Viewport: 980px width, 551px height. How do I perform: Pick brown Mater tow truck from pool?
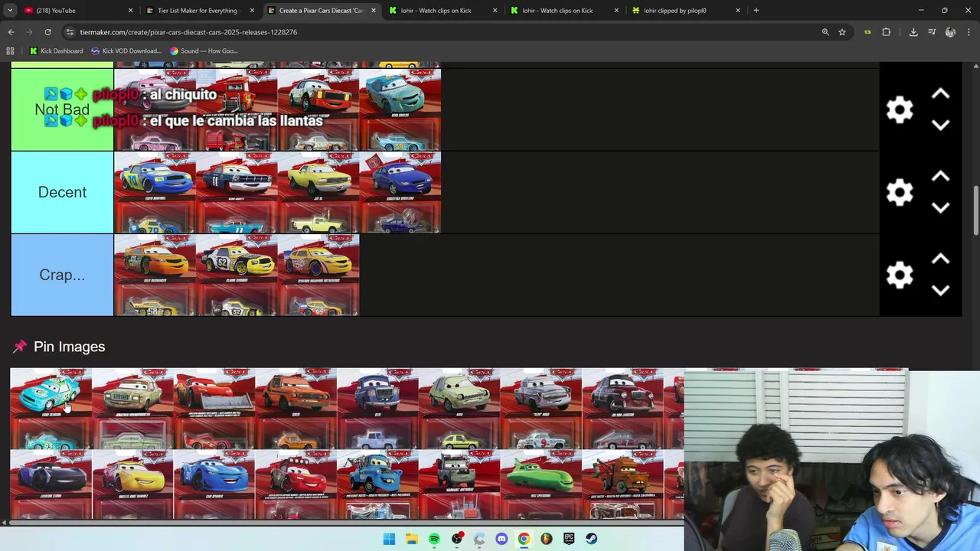[622, 484]
